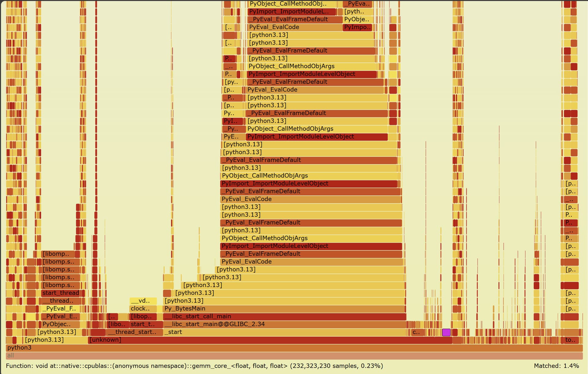Select the __vd.. frame
Image resolution: width=588 pixels, height=374 pixels.
coord(143,301)
